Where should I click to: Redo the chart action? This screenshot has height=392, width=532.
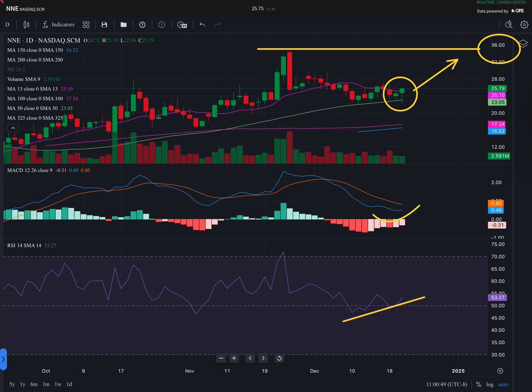[x=218, y=25]
